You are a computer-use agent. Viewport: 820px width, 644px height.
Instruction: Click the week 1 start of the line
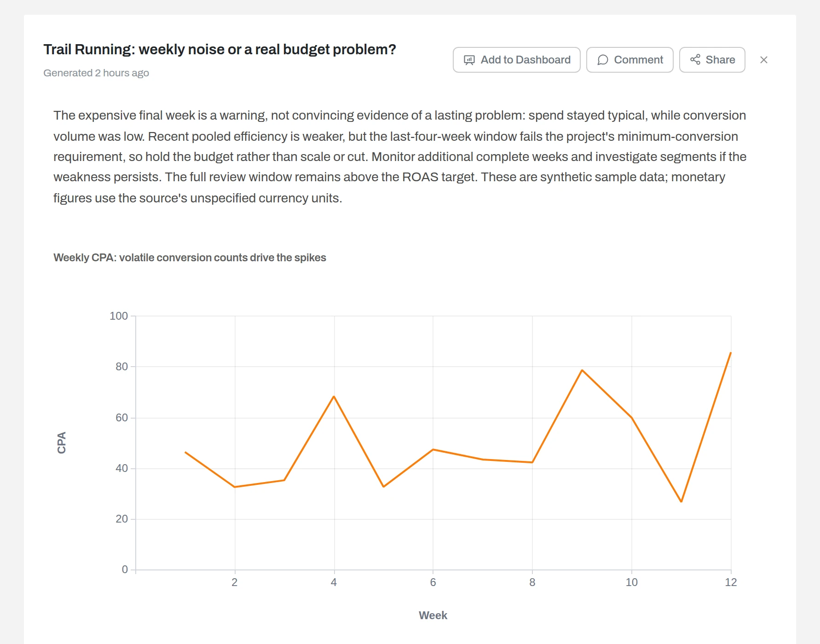pos(185,453)
